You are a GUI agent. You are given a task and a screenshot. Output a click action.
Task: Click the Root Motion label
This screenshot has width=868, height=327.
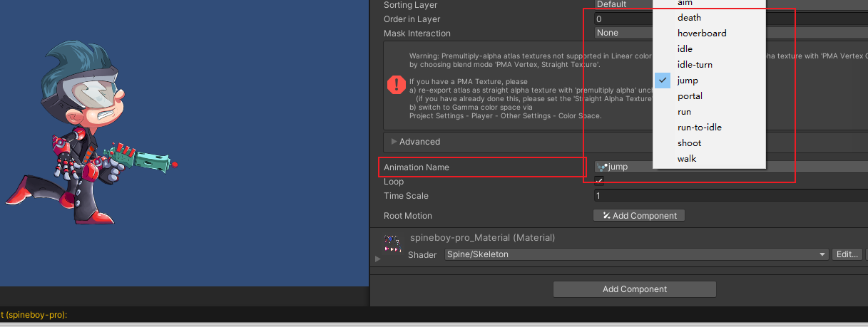point(408,216)
